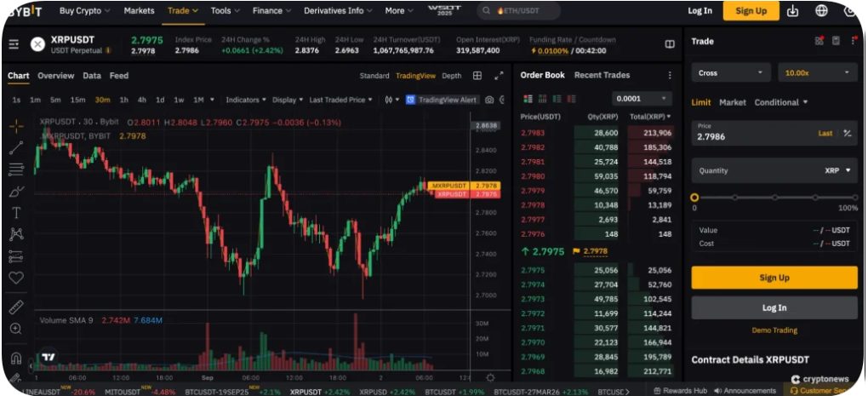Click the TradingView Alert button
Viewport: 868px width, 396px height.
[441, 100]
